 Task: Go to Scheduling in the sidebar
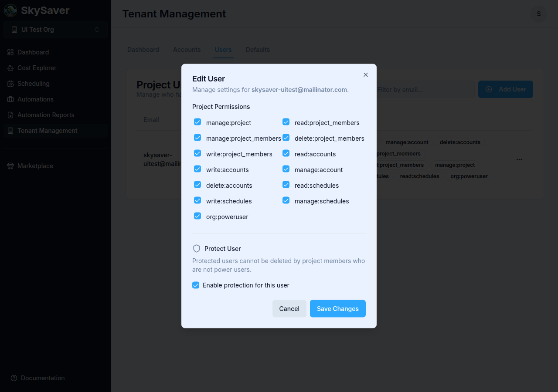pos(55,84)
